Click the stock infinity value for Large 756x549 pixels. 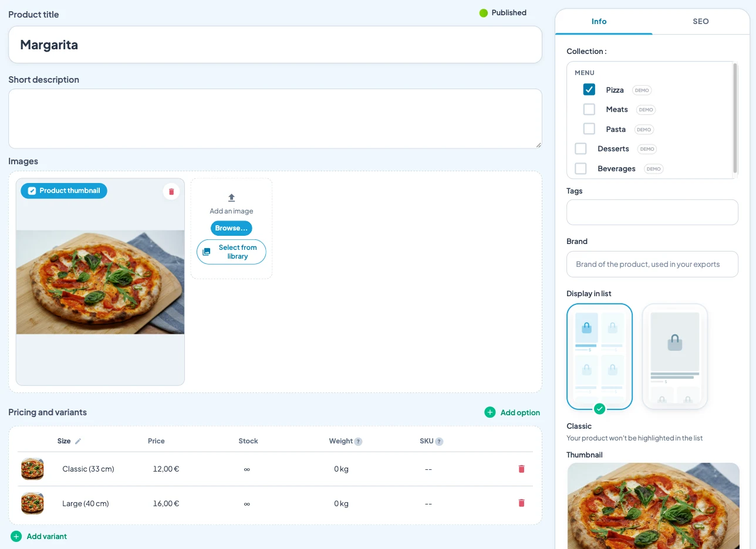click(x=247, y=503)
